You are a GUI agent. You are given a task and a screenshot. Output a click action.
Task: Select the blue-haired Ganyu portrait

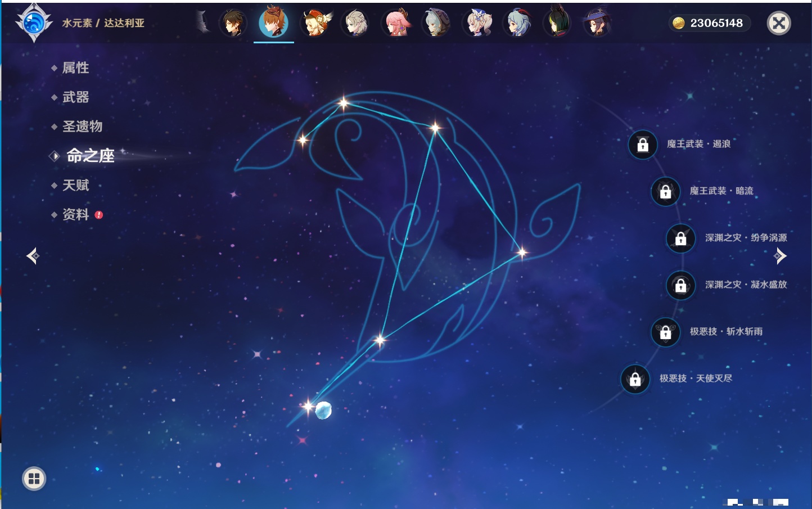click(517, 23)
